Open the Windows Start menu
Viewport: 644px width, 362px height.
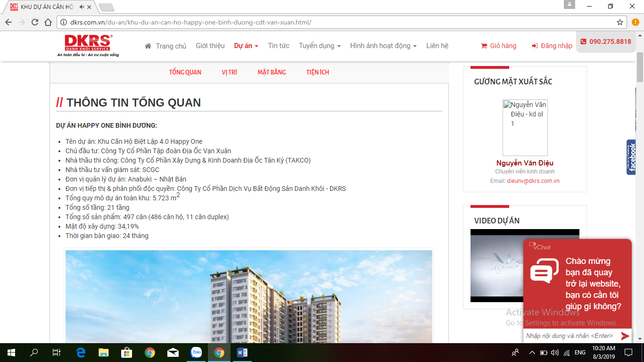11,353
